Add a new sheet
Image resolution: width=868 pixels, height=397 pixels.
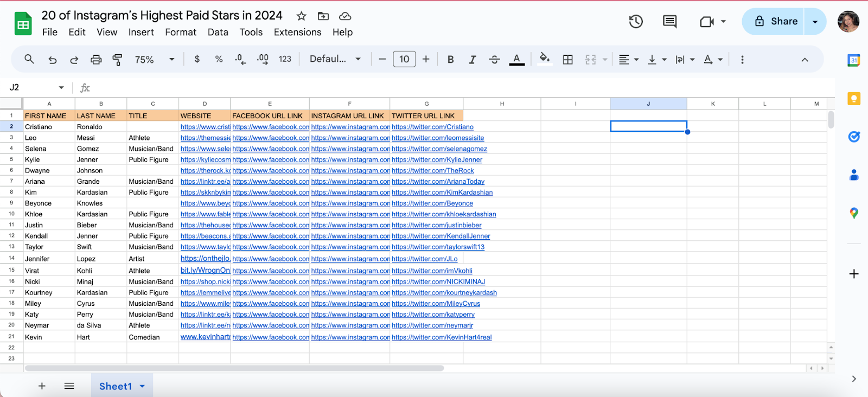(x=42, y=386)
